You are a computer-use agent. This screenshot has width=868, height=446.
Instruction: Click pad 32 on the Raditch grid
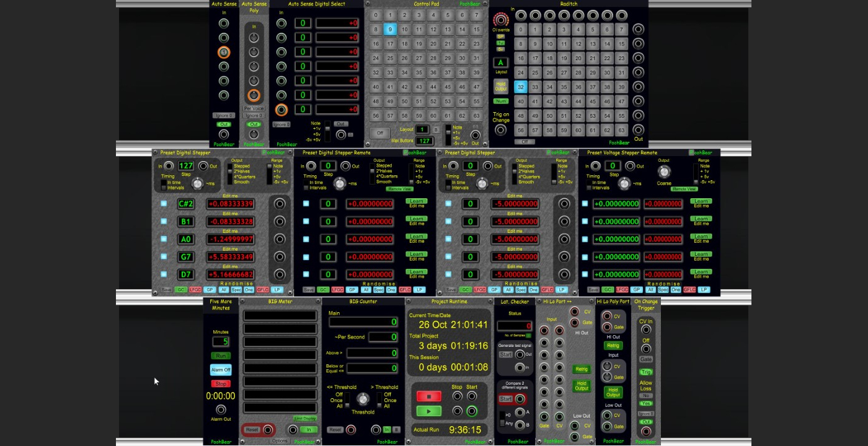(x=521, y=87)
